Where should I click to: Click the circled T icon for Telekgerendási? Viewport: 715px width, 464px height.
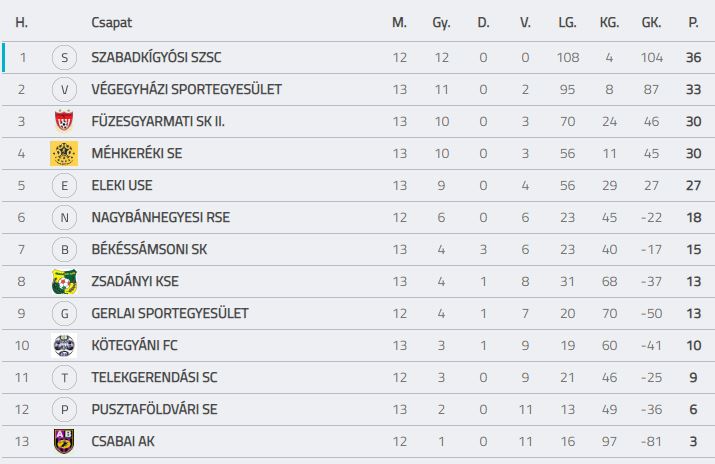pyautogui.click(x=64, y=377)
